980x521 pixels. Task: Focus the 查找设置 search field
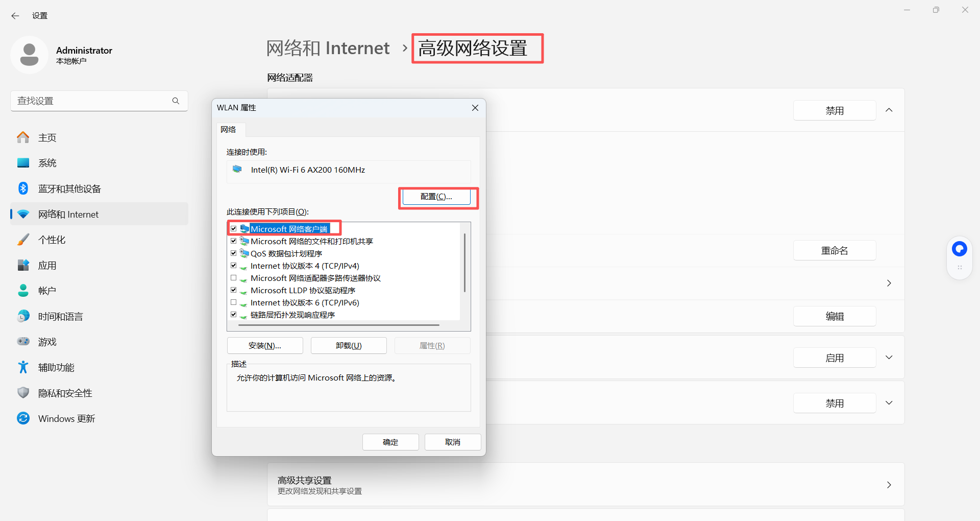click(99, 101)
